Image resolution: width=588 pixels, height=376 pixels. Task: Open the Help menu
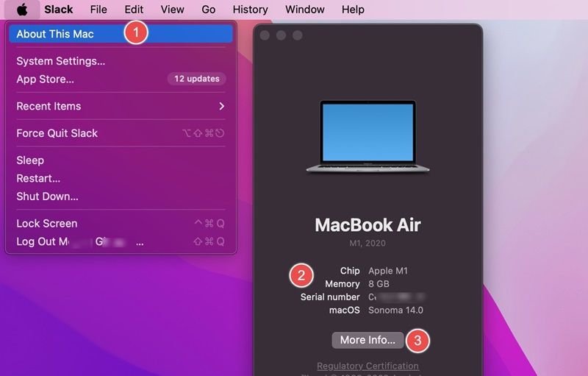(x=353, y=10)
